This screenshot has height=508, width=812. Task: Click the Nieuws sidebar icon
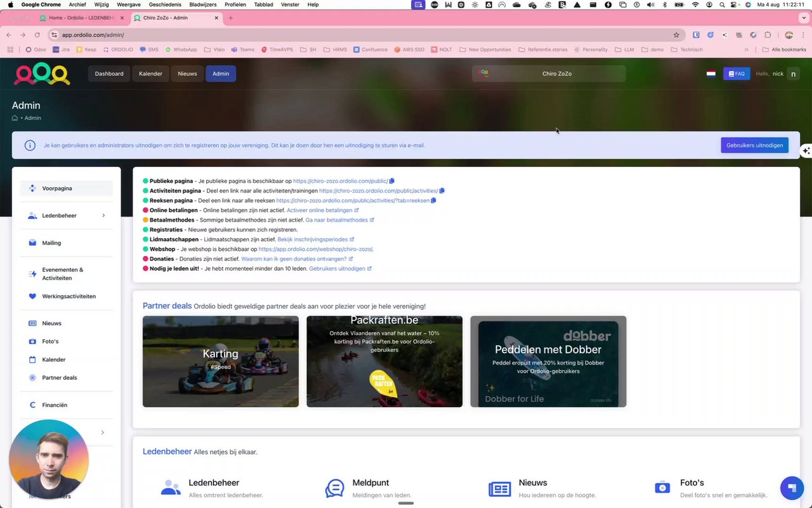pos(32,324)
